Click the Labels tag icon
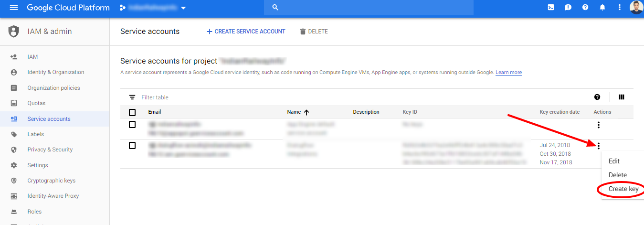 [14, 134]
